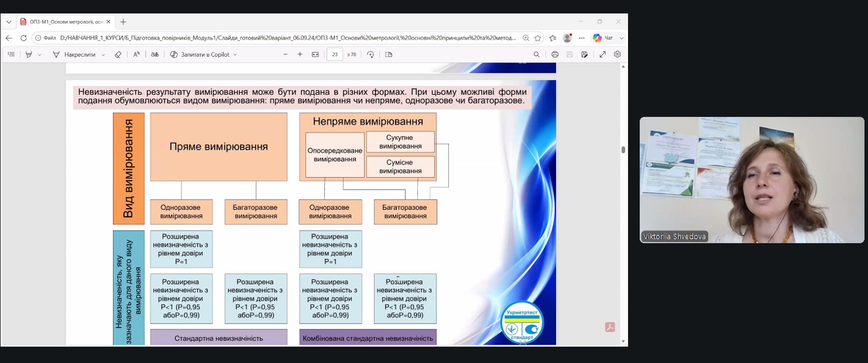Activate the Накреслити draw tool
Viewport: 868px width, 363px height.
click(x=73, y=54)
